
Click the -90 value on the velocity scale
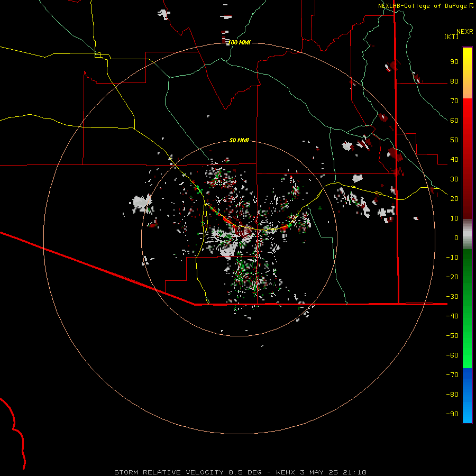click(x=452, y=414)
